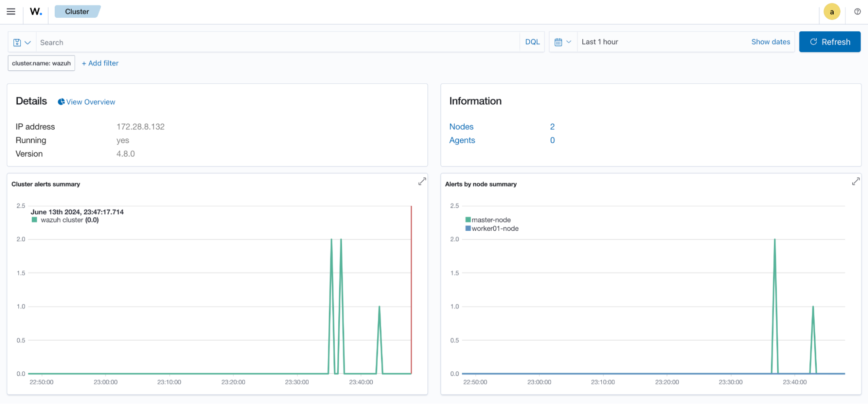Open the Last 1 hour time range selector
Image resolution: width=868 pixels, height=404 pixels.
tap(600, 42)
